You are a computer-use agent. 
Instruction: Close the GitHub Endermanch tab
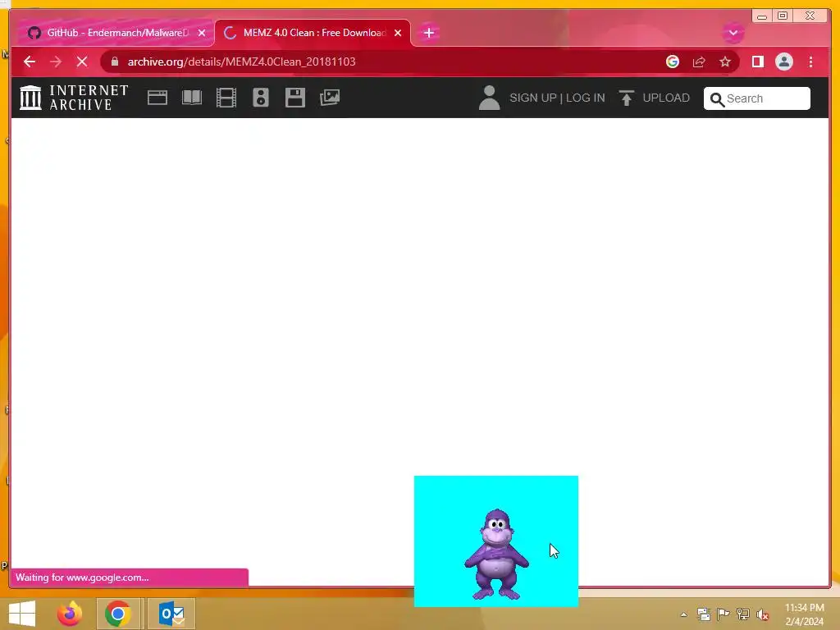202,33
